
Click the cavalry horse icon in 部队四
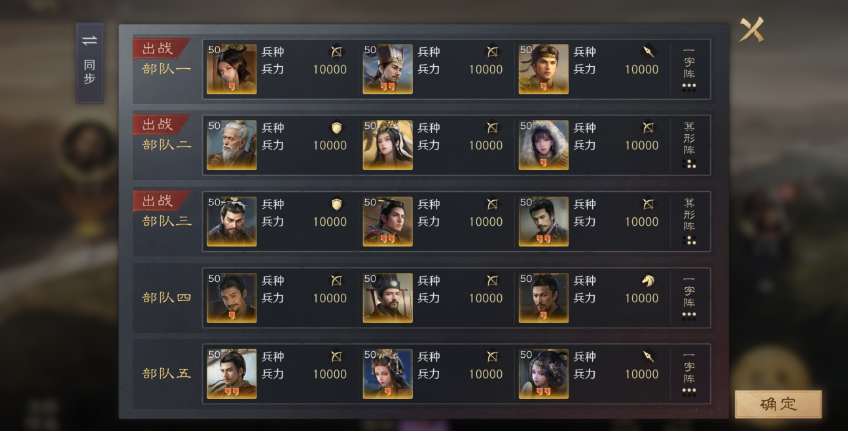coord(648,281)
